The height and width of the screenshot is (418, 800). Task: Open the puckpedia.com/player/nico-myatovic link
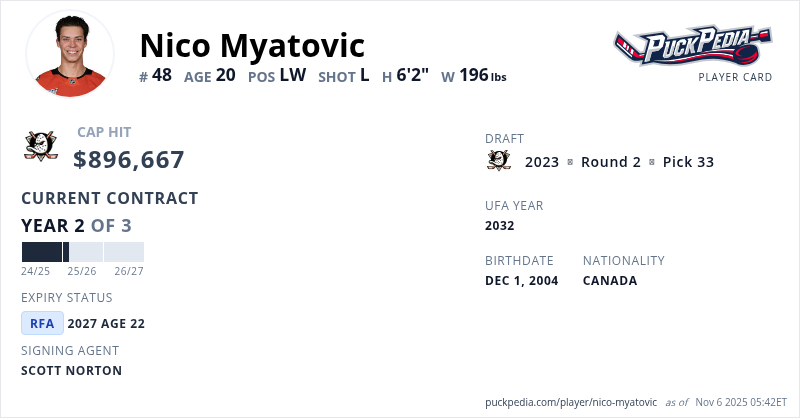(571, 401)
